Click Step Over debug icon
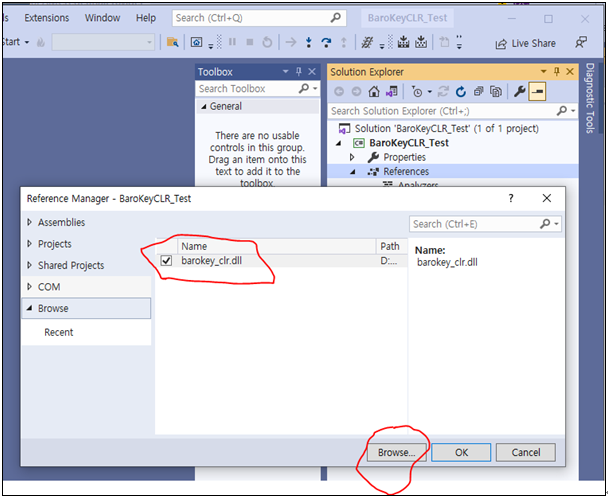The image size is (608, 498). 326,42
